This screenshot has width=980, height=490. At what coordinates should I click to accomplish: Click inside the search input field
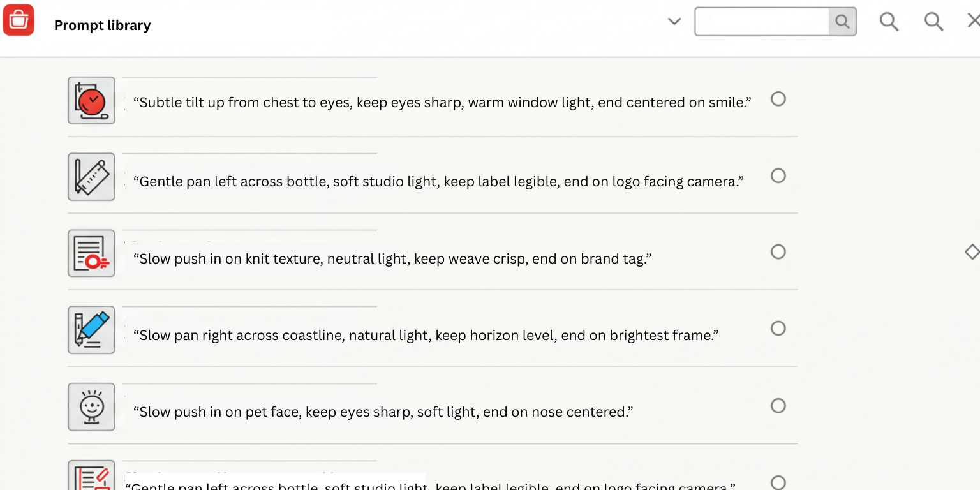pyautogui.click(x=759, y=21)
